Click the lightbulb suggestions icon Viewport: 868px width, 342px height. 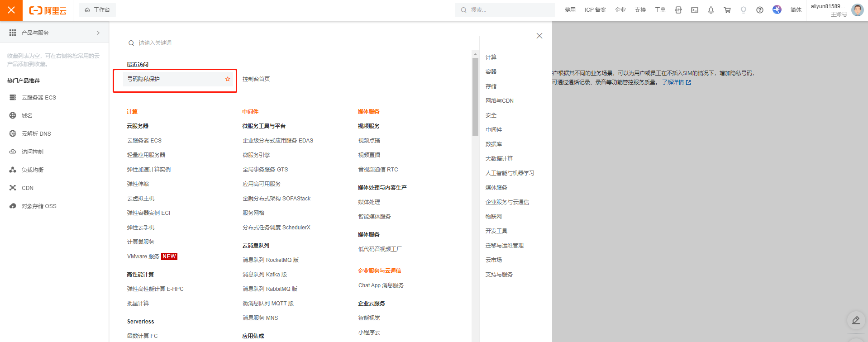click(x=744, y=10)
